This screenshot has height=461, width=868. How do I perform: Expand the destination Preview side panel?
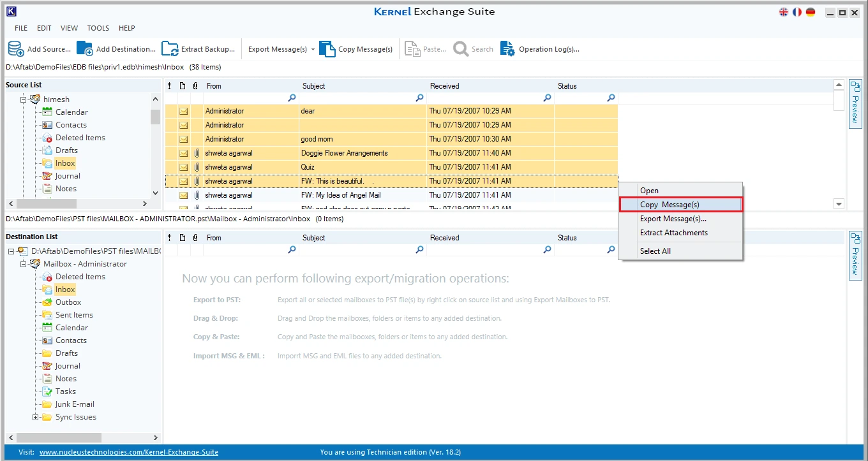click(855, 256)
